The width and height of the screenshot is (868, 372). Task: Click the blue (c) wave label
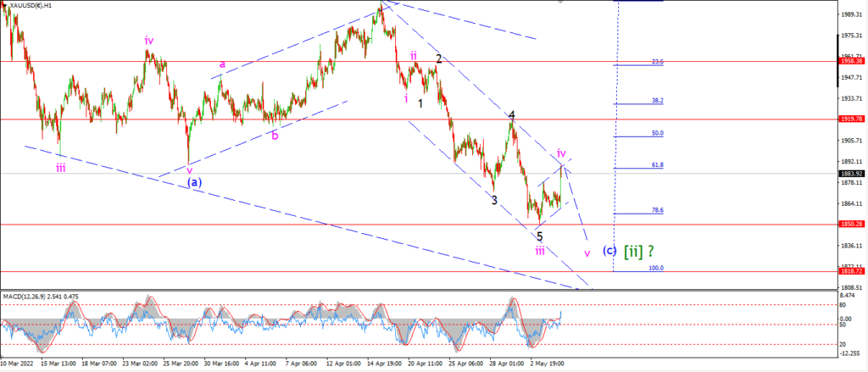click(609, 250)
